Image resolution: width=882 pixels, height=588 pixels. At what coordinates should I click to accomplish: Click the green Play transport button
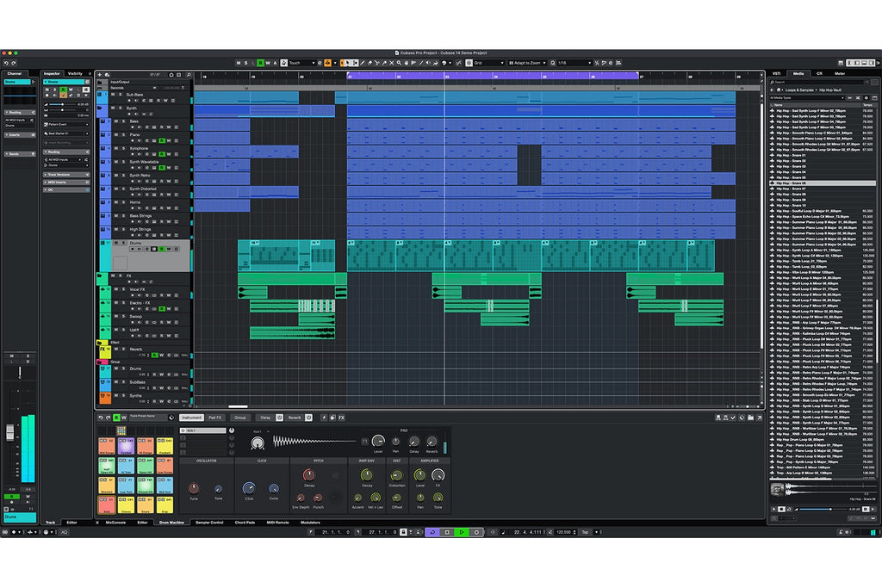462,532
